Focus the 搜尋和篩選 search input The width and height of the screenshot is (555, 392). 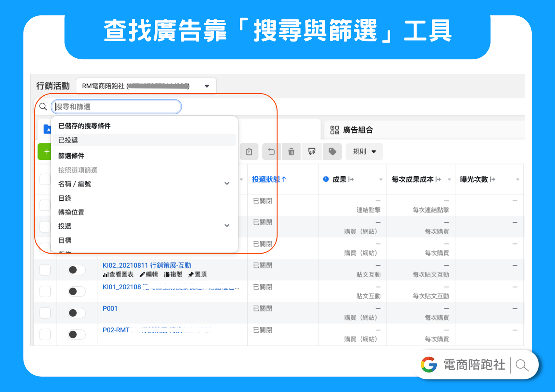click(116, 107)
